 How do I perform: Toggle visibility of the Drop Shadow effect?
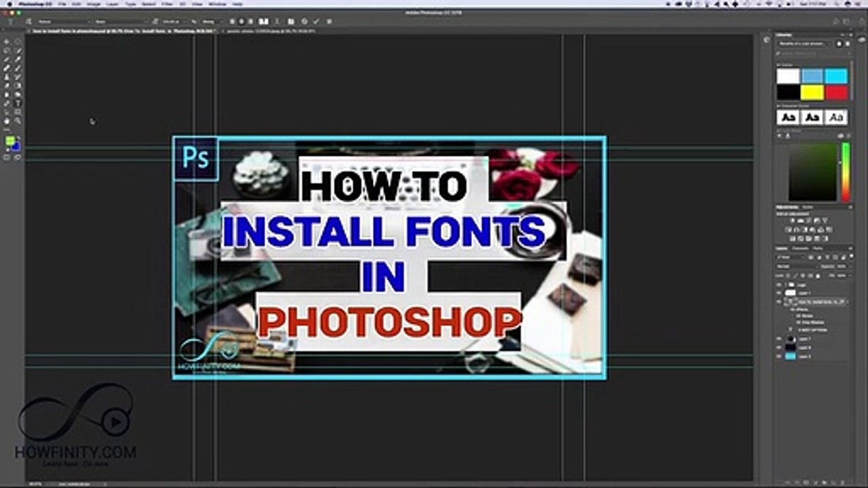tap(797, 323)
